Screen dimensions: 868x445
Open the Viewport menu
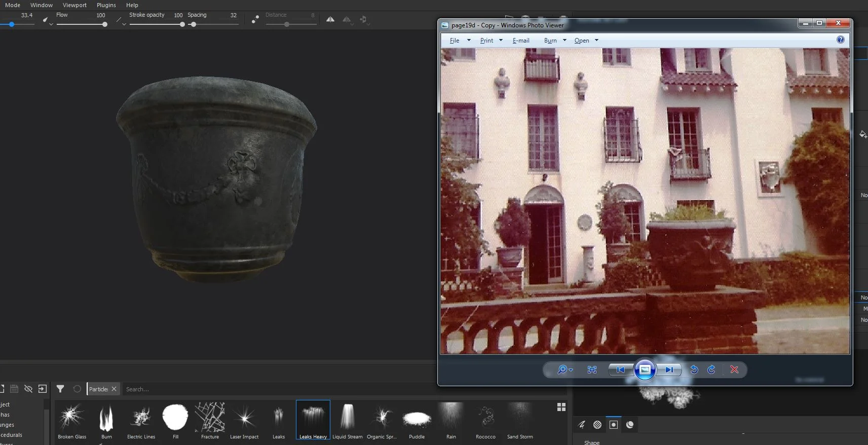click(x=74, y=5)
